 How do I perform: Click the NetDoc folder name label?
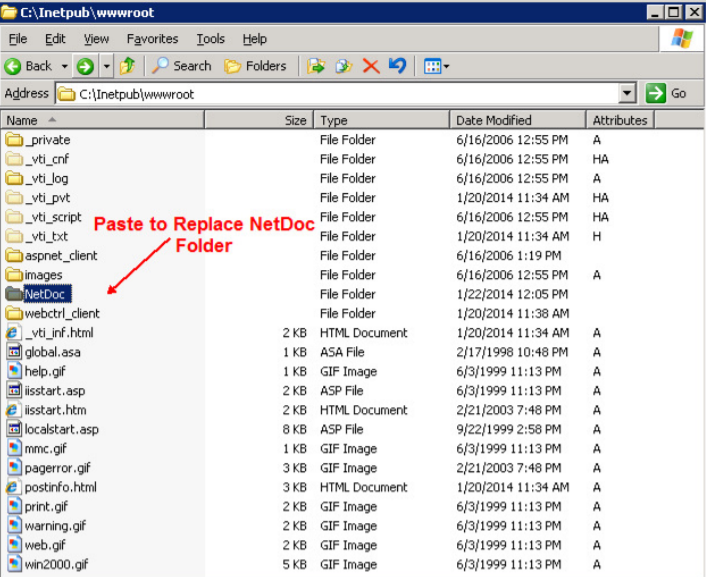[x=47, y=294]
